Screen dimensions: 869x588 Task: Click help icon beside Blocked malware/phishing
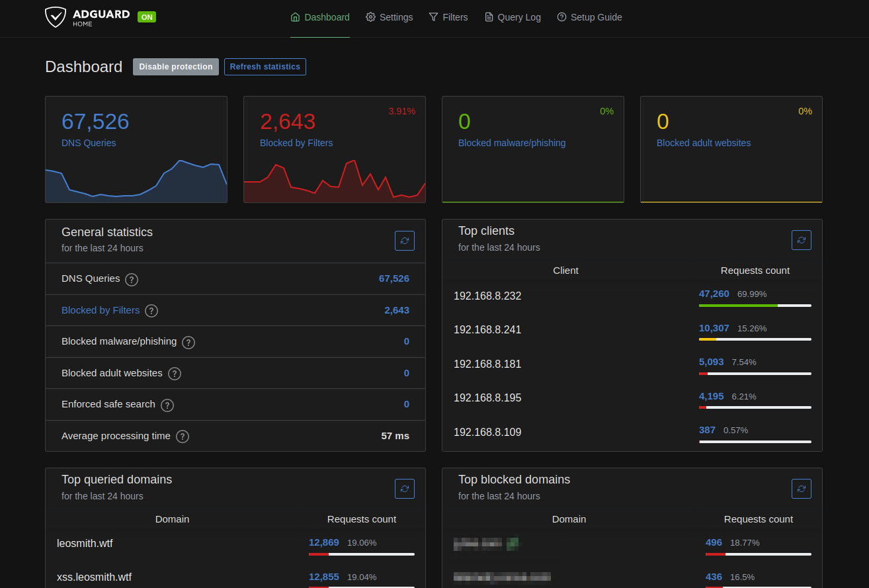pyautogui.click(x=188, y=342)
